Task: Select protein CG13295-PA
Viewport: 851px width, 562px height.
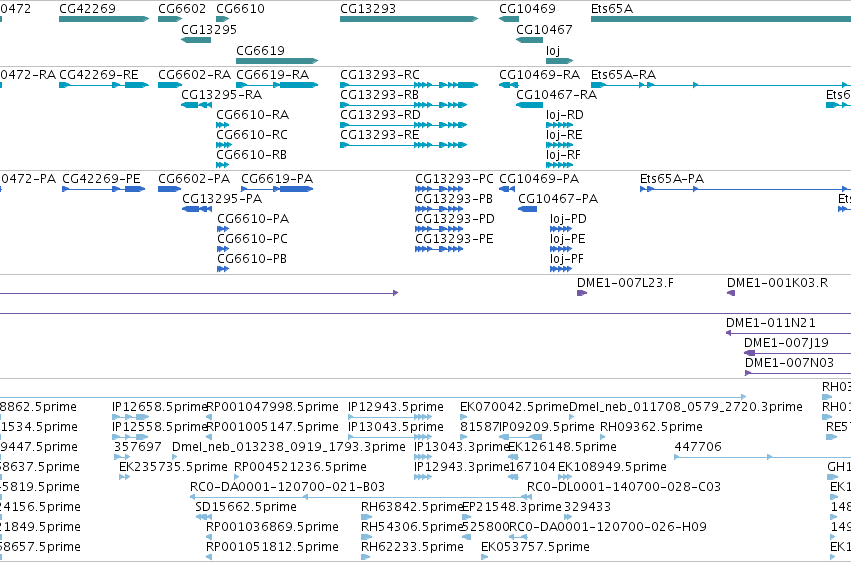Action: pyautogui.click(x=197, y=209)
